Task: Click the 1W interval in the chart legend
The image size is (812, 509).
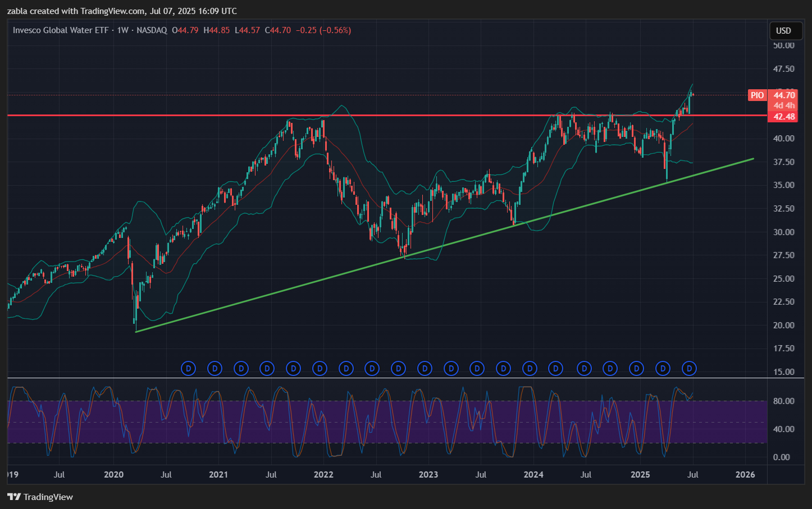Action: [x=122, y=30]
